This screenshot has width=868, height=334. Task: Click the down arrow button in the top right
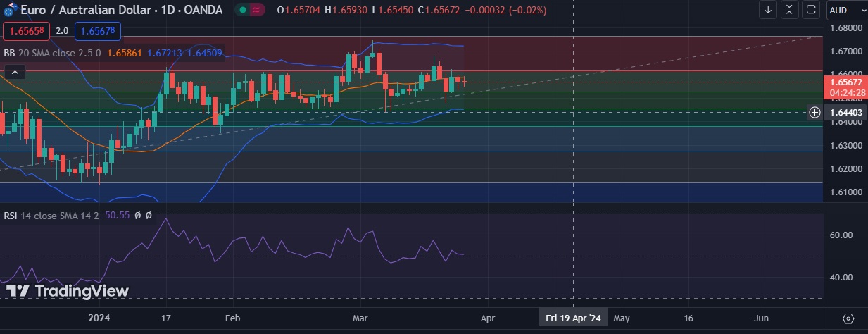[x=768, y=10]
